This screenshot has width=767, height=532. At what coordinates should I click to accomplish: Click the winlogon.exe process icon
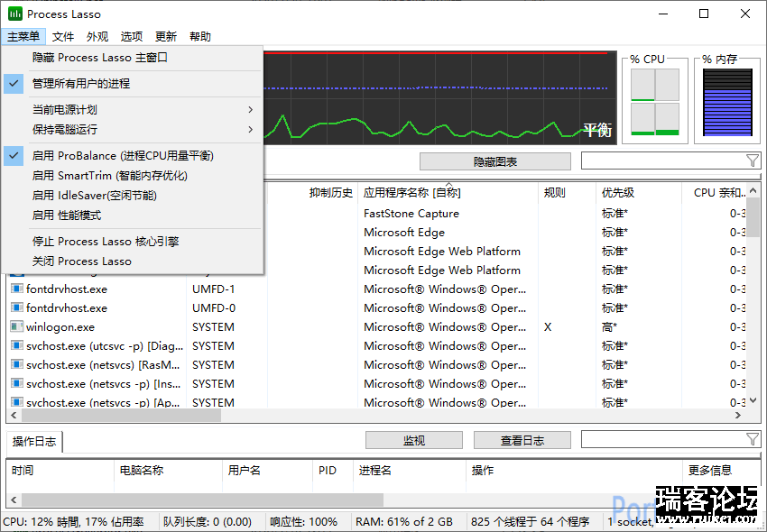[17, 326]
